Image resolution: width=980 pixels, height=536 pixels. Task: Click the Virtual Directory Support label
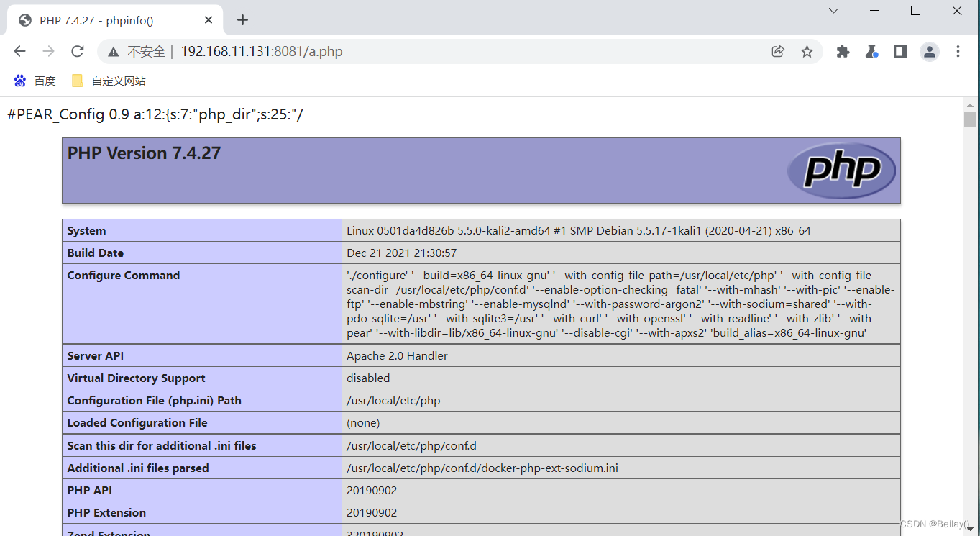tap(136, 378)
